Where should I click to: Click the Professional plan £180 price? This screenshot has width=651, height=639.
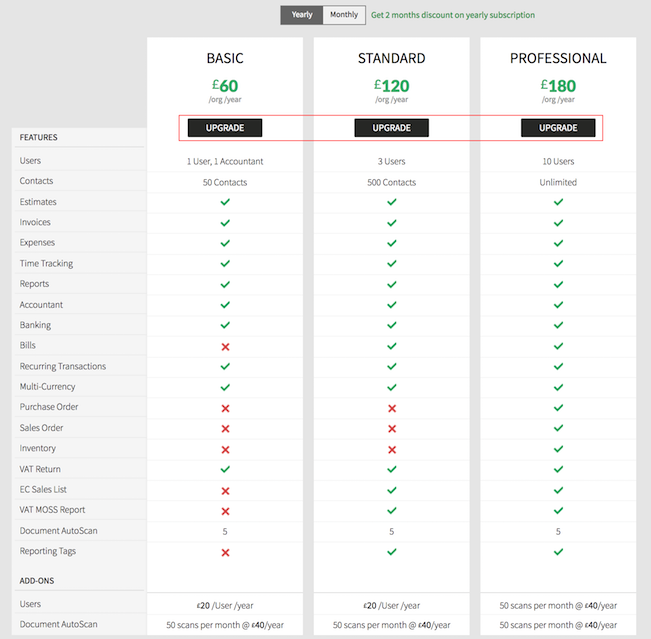[x=558, y=85]
